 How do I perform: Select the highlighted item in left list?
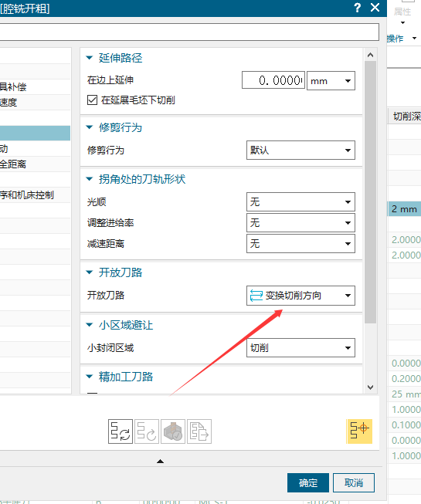pos(35,133)
